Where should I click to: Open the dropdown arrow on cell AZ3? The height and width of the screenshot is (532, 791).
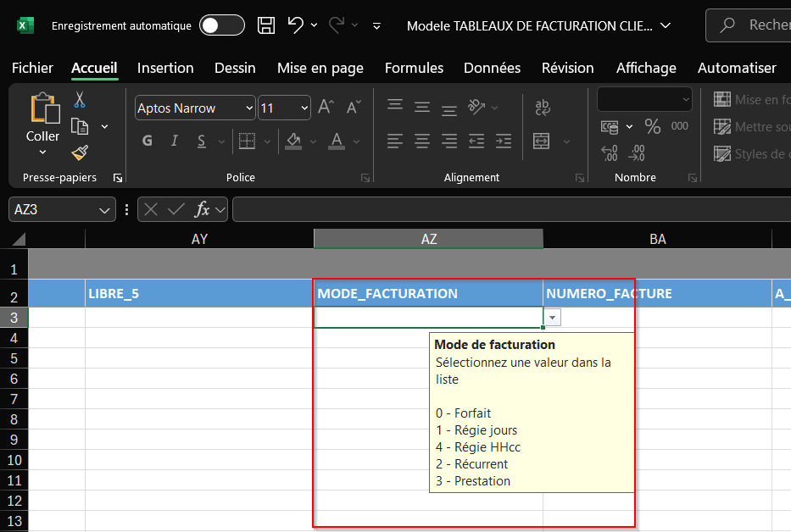click(553, 317)
